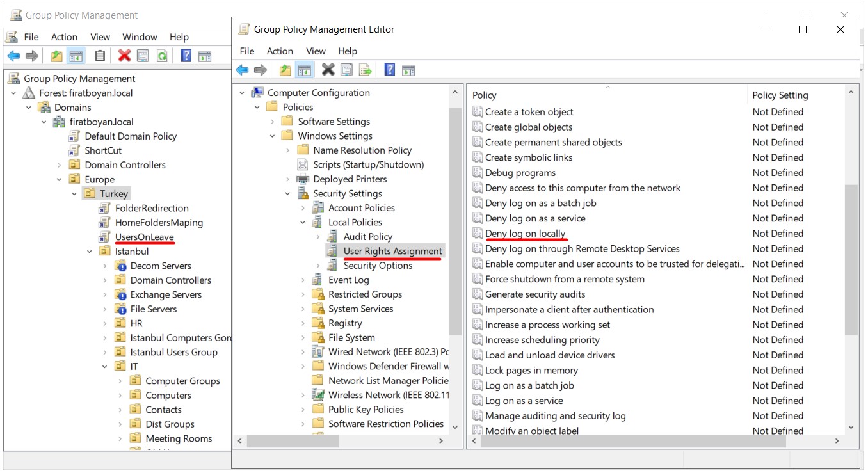Image resolution: width=868 pixels, height=473 pixels.
Task: Select the FolderRedirection GPO link
Action: [x=152, y=208]
